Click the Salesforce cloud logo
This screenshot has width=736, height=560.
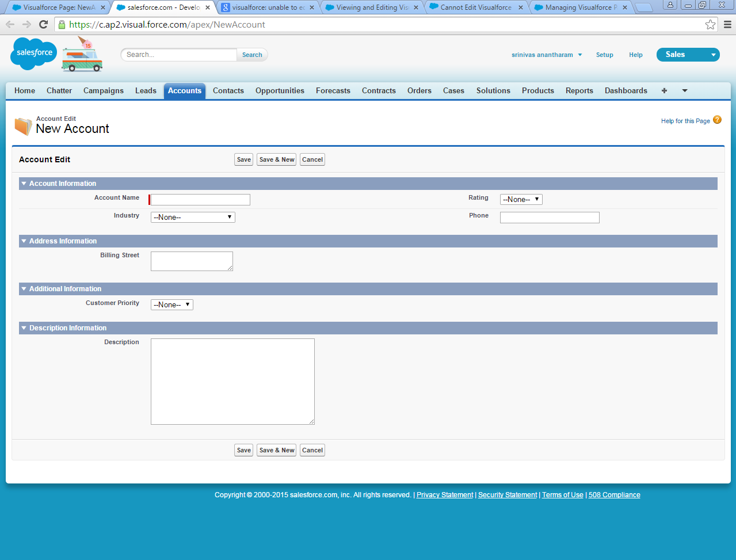click(34, 54)
